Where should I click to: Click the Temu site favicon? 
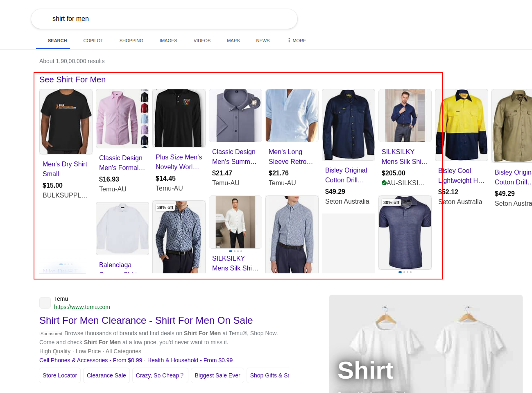pos(45,303)
